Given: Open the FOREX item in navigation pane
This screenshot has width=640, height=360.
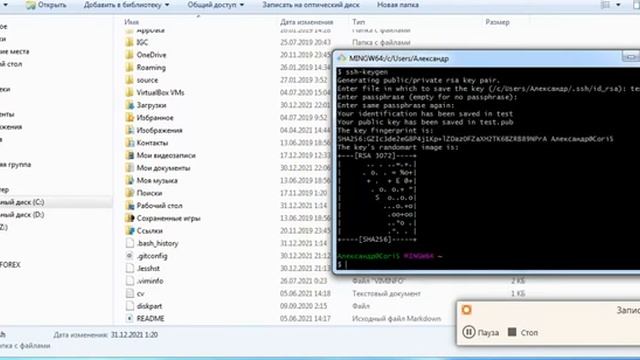Looking at the screenshot, I should [x=10, y=265].
